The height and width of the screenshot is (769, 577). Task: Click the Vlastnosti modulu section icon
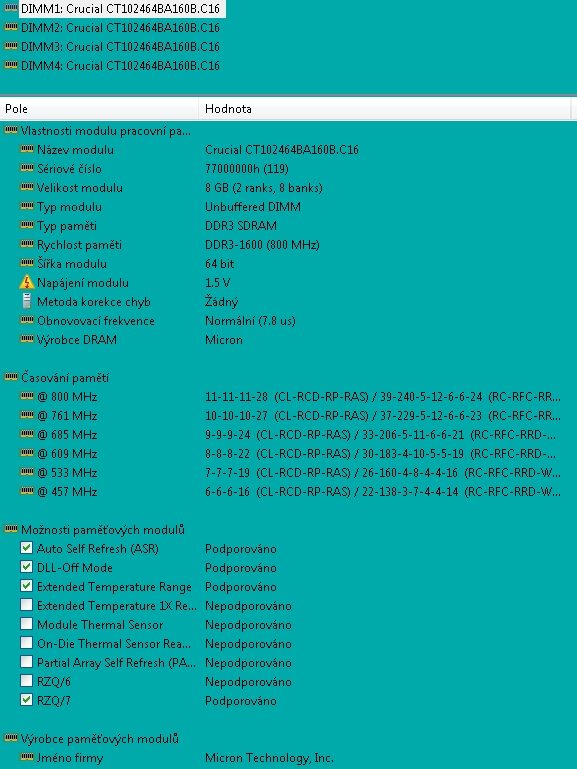click(11, 130)
